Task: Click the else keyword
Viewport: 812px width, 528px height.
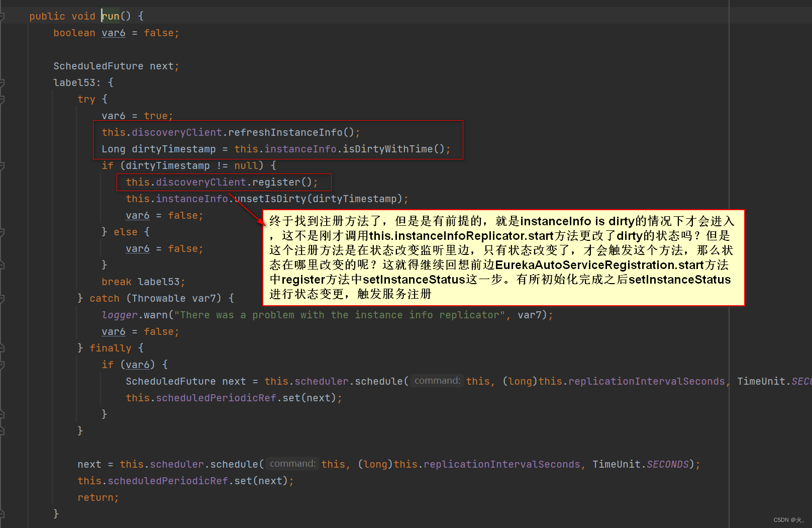Action: click(126, 232)
